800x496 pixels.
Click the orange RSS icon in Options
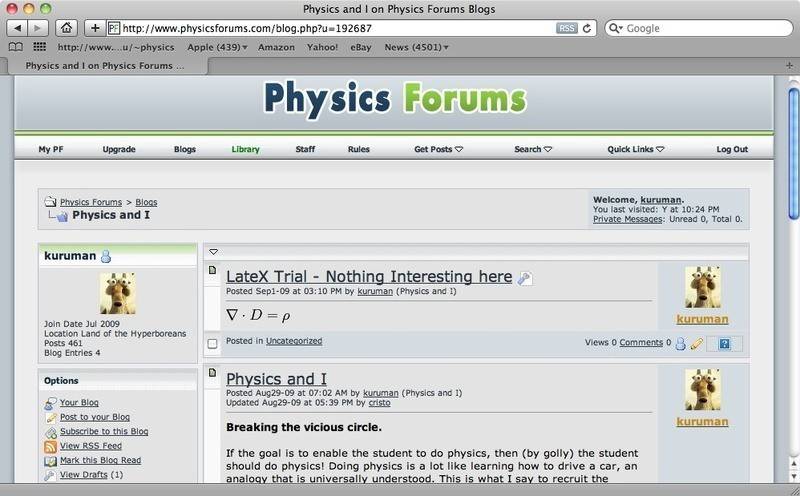click(51, 447)
